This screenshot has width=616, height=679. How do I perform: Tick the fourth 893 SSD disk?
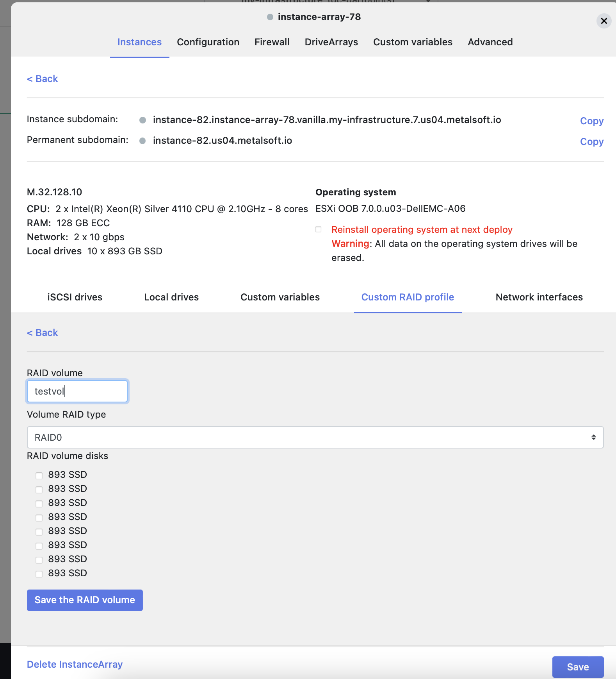39,518
